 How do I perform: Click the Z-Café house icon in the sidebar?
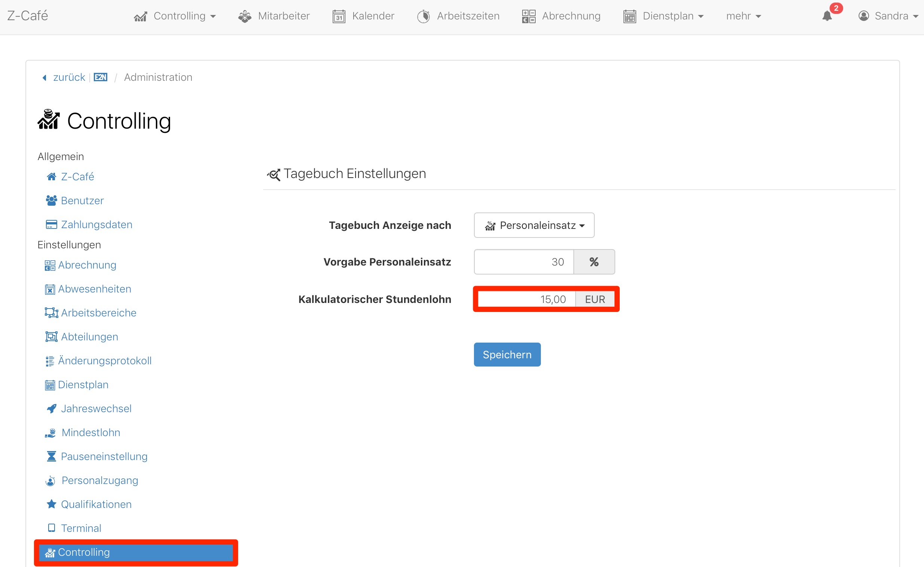click(51, 177)
